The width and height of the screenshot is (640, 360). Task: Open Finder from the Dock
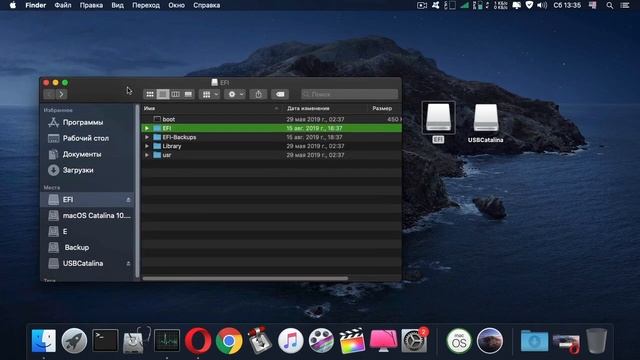tap(44, 340)
